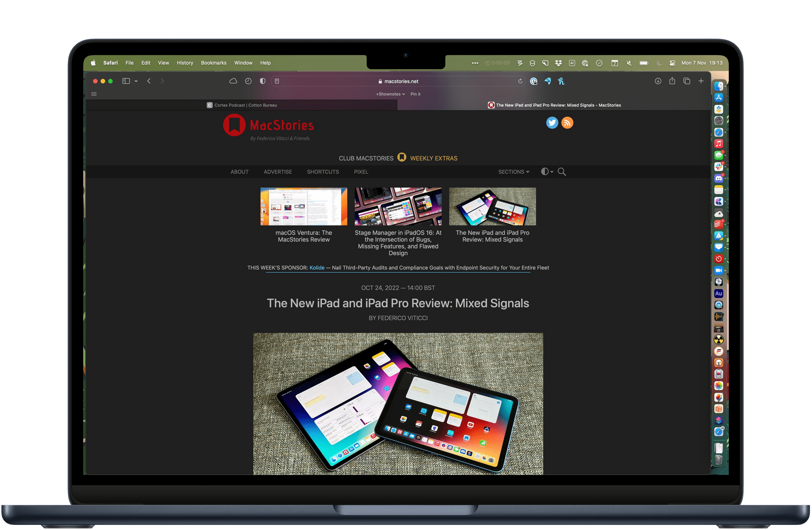This screenshot has width=812, height=530.
Task: Open Todoist from the Dock
Action: tap(718, 224)
